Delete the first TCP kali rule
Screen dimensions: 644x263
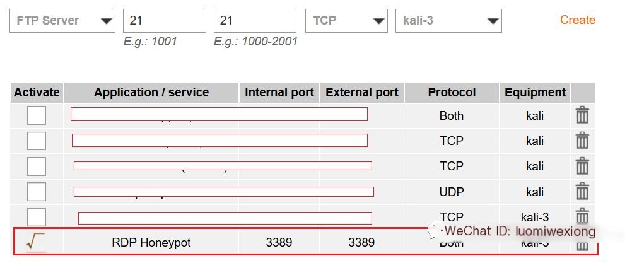pyautogui.click(x=582, y=141)
